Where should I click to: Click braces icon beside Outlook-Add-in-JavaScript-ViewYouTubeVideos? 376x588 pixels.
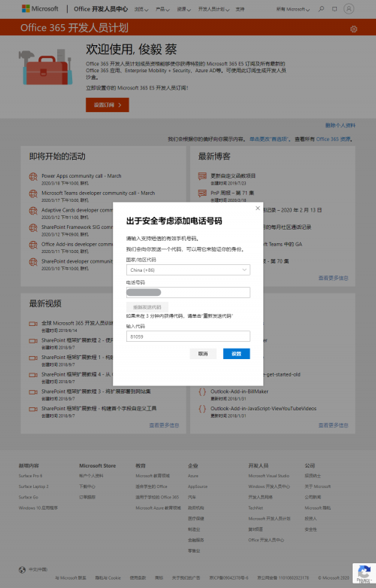click(x=202, y=409)
